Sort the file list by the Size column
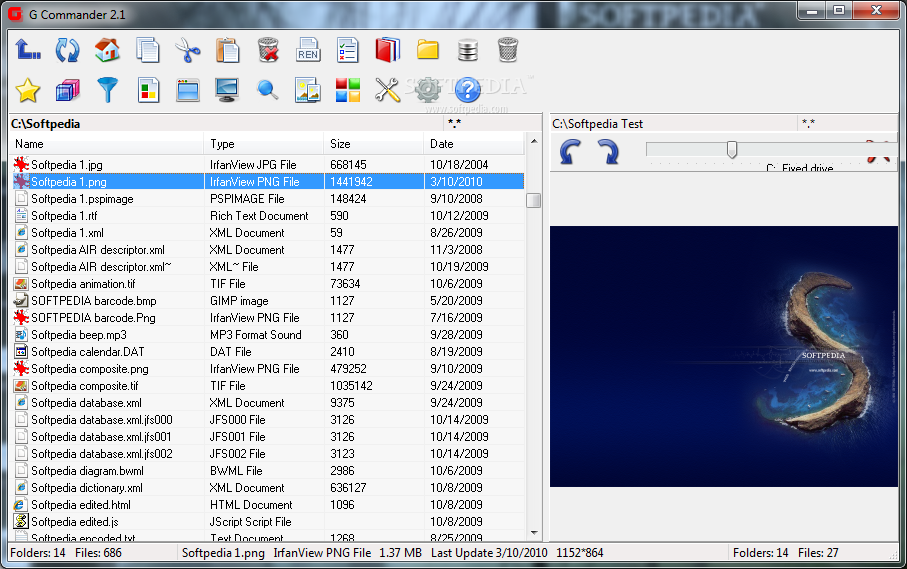The image size is (907, 569). 374,144
